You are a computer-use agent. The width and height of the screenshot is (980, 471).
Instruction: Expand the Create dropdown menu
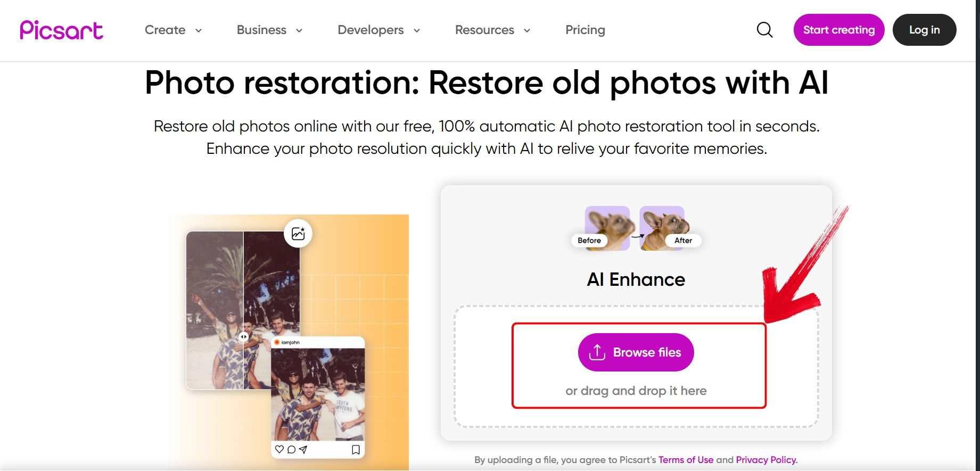click(x=173, y=30)
